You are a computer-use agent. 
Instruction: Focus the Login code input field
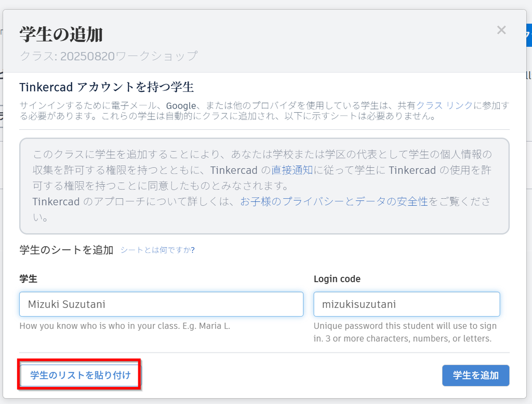pos(406,304)
